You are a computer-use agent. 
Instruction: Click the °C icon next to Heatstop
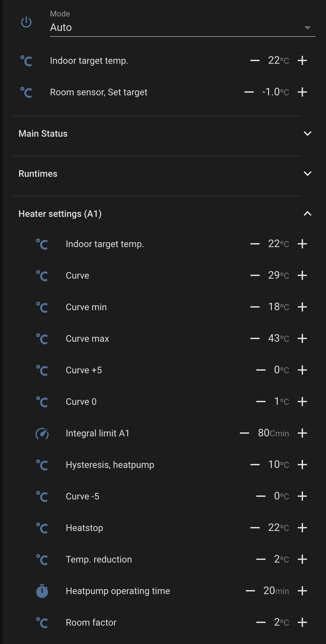click(42, 528)
